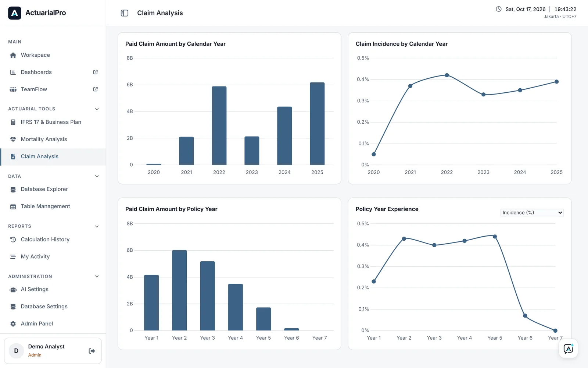Open Dashboards external link icon

[x=96, y=72]
